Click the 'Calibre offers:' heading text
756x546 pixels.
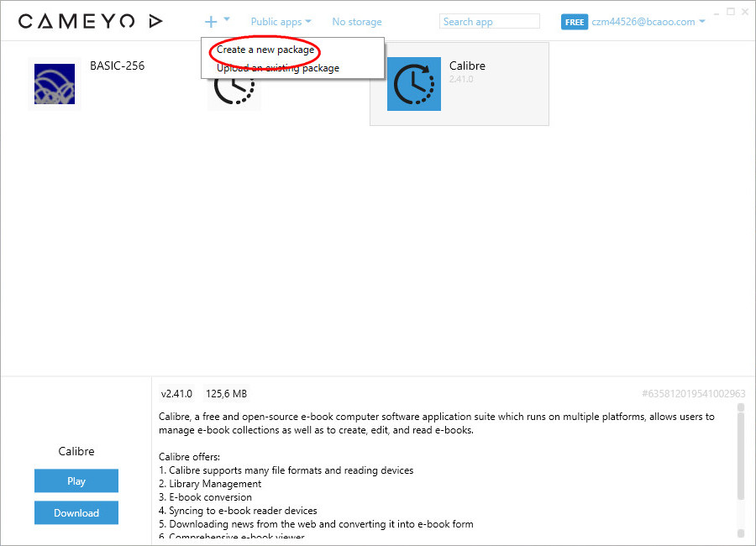coord(189,457)
